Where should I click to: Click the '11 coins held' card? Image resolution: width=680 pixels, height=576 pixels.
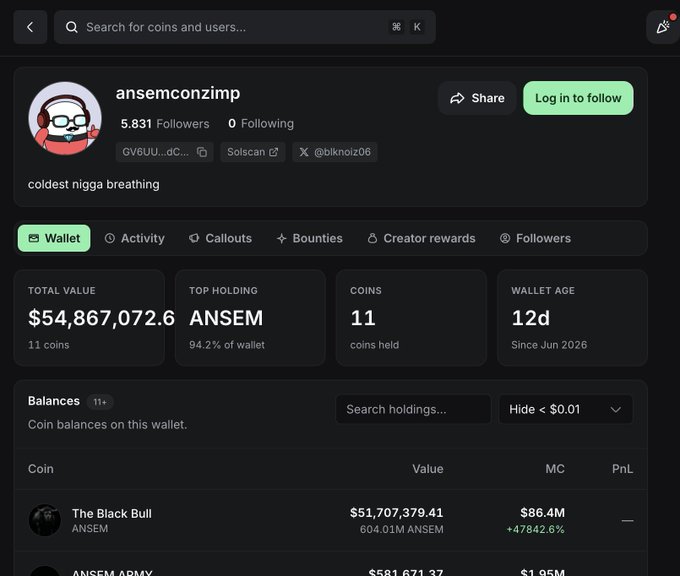click(x=411, y=318)
